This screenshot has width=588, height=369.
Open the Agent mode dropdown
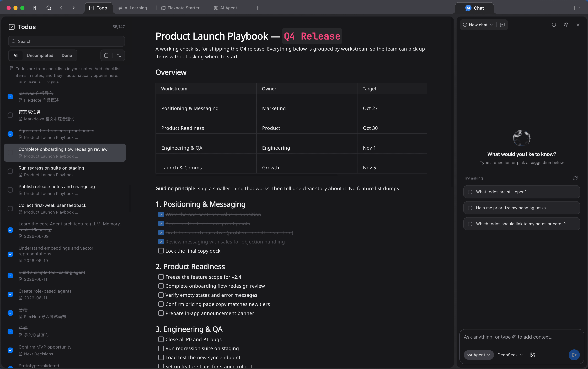pos(479,355)
